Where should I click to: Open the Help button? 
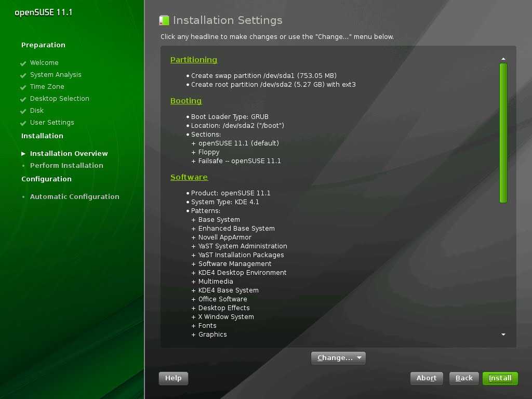click(x=174, y=378)
